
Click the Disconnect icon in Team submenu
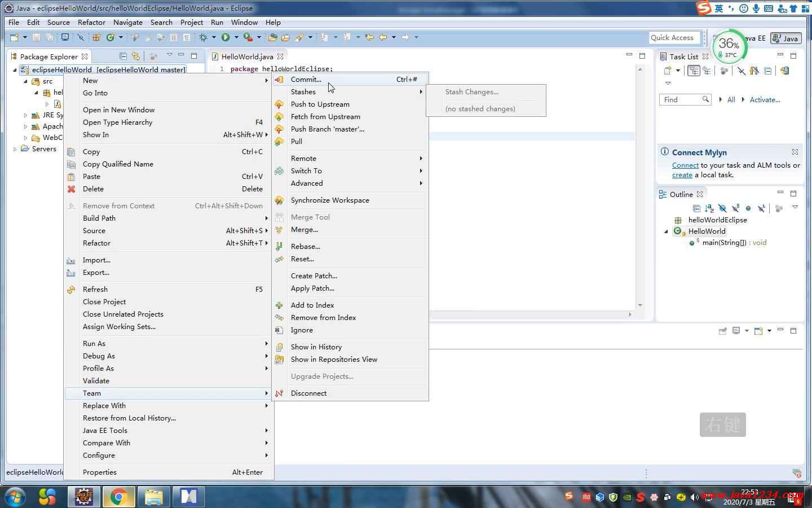279,393
